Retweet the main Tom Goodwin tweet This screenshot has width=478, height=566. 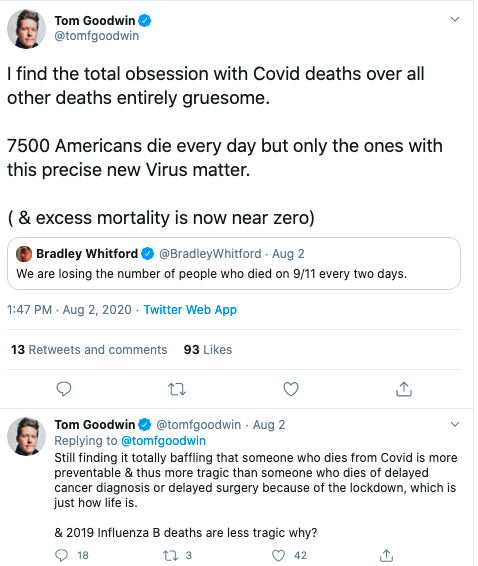[x=177, y=389]
